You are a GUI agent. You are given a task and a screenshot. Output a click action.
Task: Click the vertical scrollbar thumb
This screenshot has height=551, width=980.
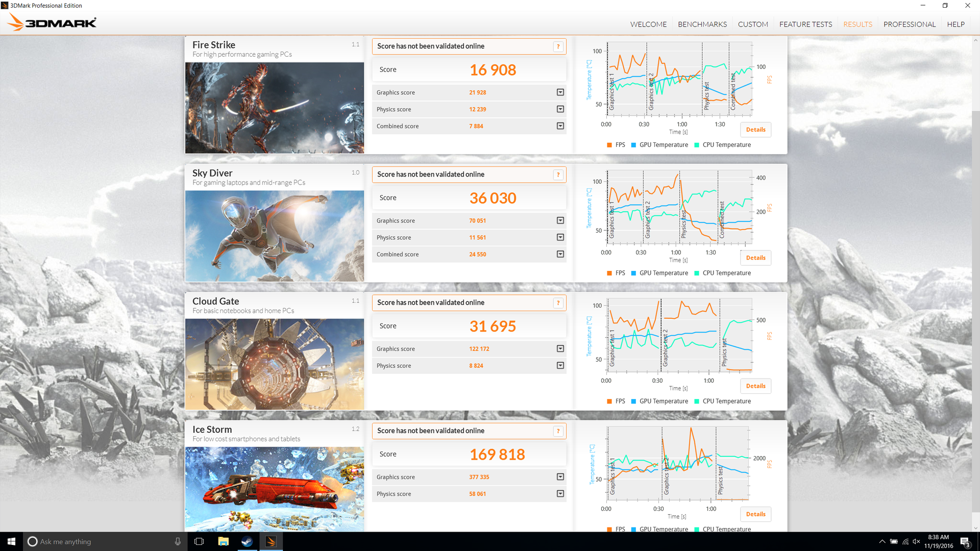click(975, 311)
